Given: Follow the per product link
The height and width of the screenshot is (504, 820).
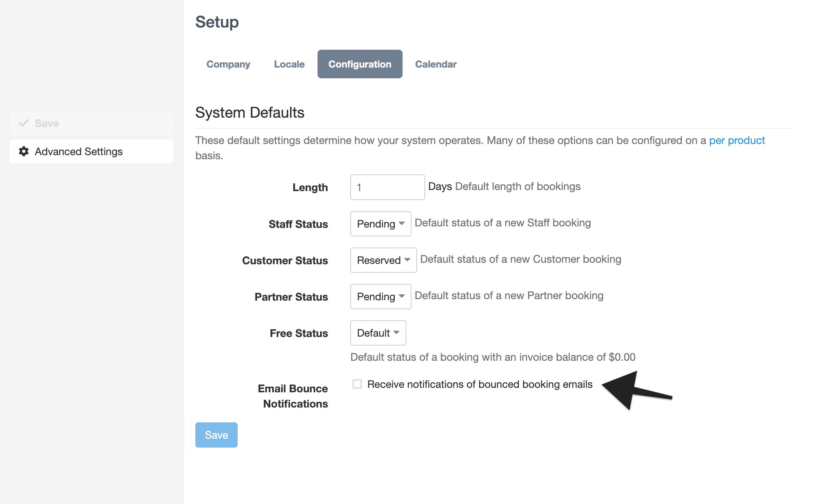Looking at the screenshot, I should click(x=737, y=140).
